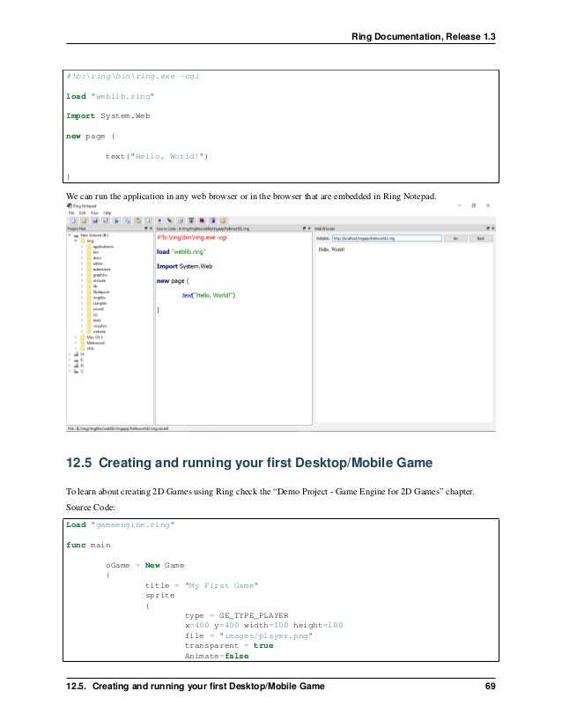This screenshot has width=562, height=728.
Task: Expand the bin folder
Action: (x=82, y=252)
